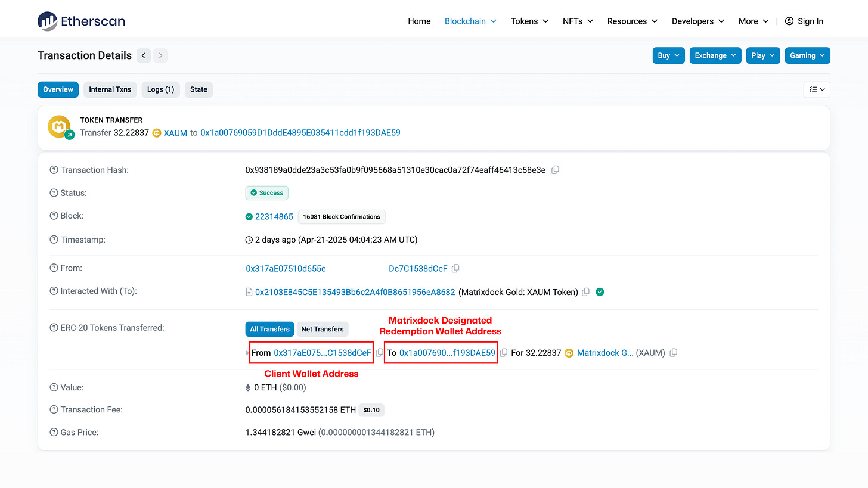Expand the Gaming dropdown button
The height and width of the screenshot is (488, 868).
[x=808, y=55]
